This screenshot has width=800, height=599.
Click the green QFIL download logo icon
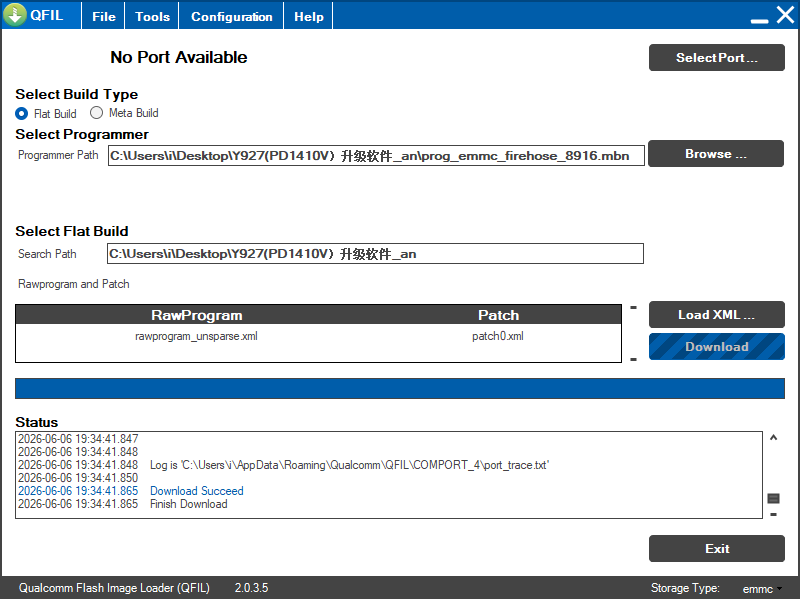(x=15, y=15)
